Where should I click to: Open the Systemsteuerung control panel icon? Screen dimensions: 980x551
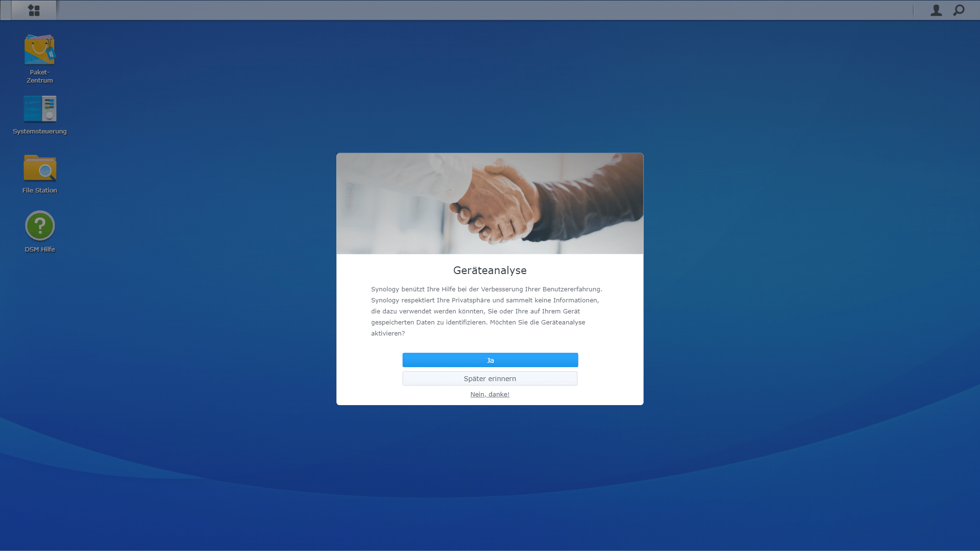(x=39, y=109)
